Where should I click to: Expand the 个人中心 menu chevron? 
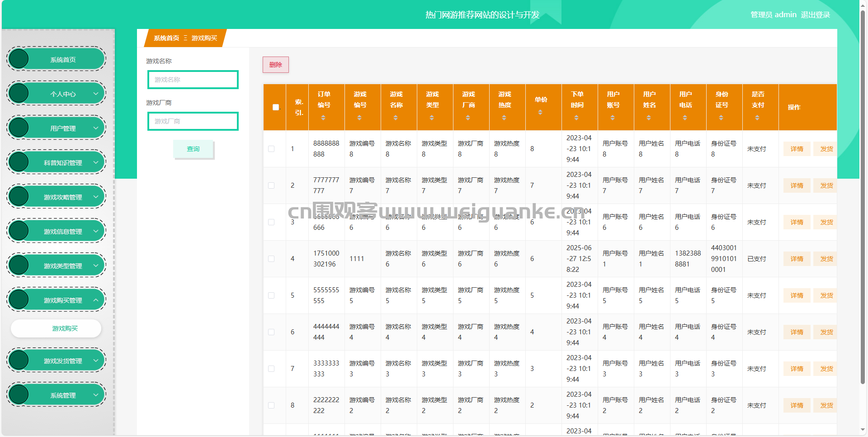point(96,94)
